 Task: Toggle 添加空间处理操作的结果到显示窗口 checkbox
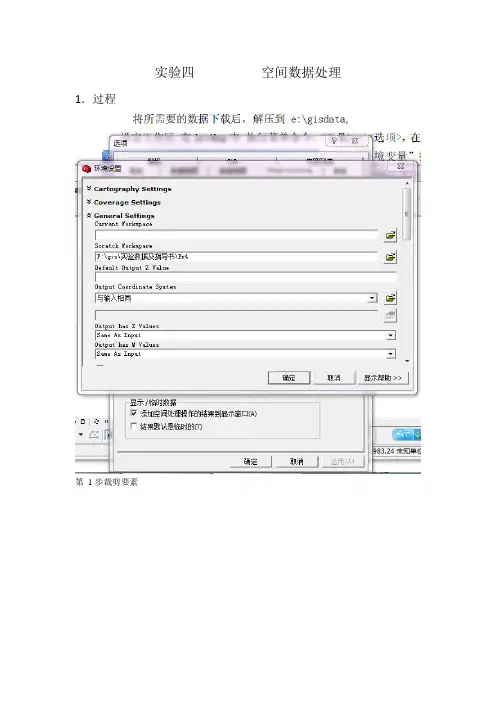pos(133,413)
